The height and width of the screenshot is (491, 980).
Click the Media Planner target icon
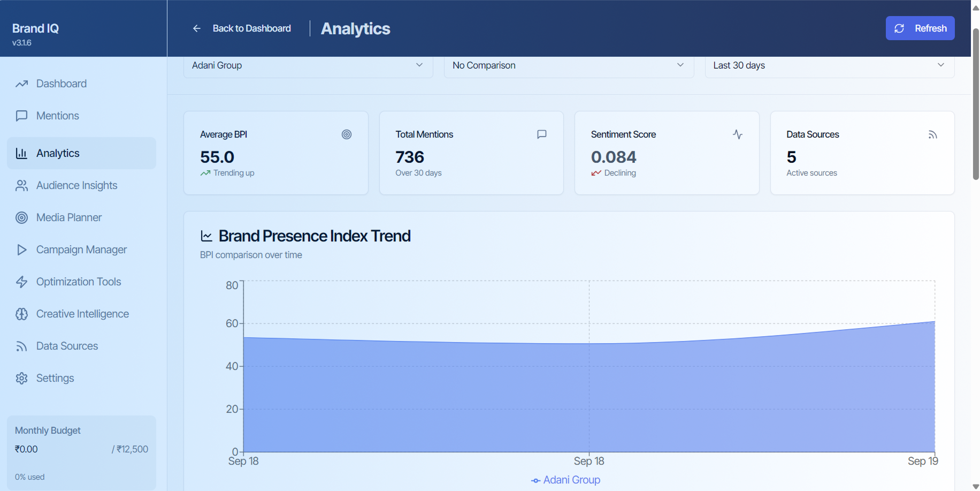click(x=21, y=217)
